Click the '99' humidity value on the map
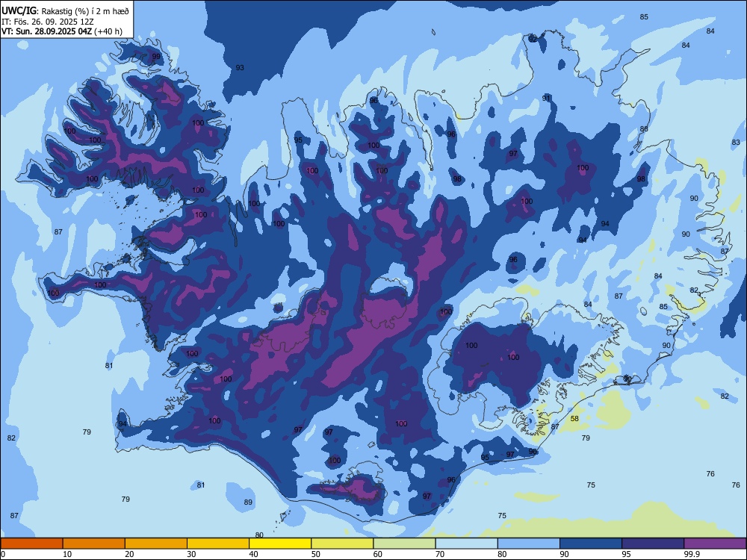The image size is (747, 560). [x=156, y=56]
